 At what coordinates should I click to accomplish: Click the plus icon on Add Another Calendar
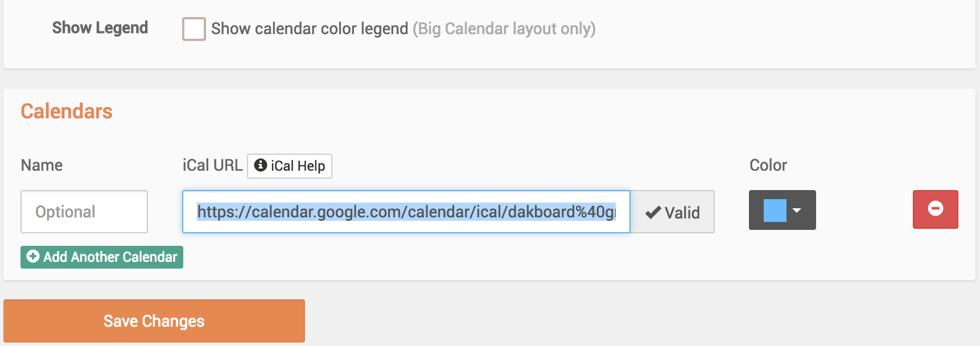pyautogui.click(x=33, y=257)
